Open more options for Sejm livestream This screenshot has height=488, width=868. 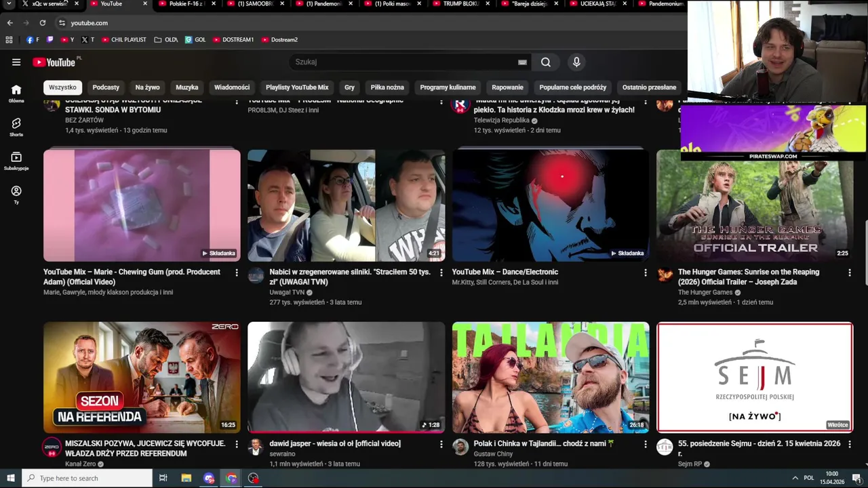click(x=850, y=444)
